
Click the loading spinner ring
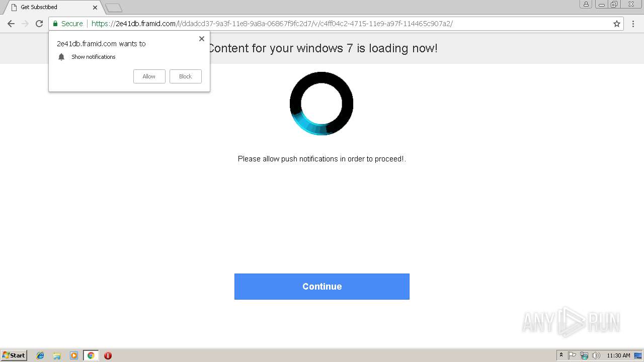tap(321, 104)
